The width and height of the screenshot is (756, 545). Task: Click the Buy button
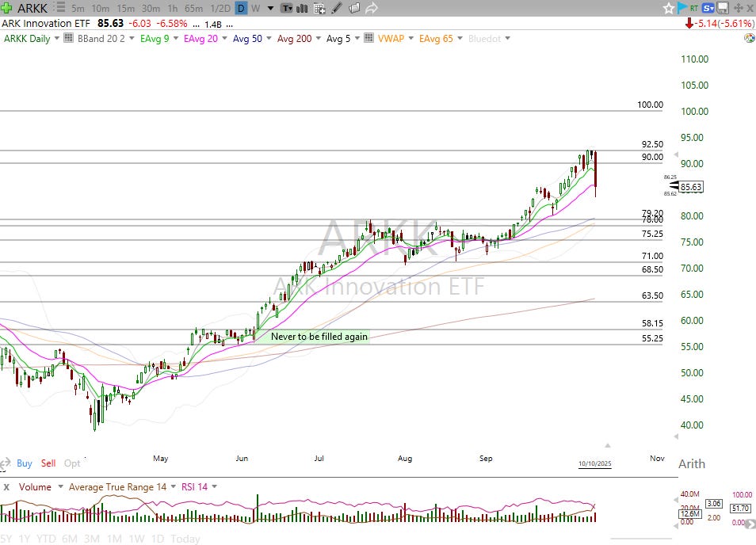click(x=24, y=463)
